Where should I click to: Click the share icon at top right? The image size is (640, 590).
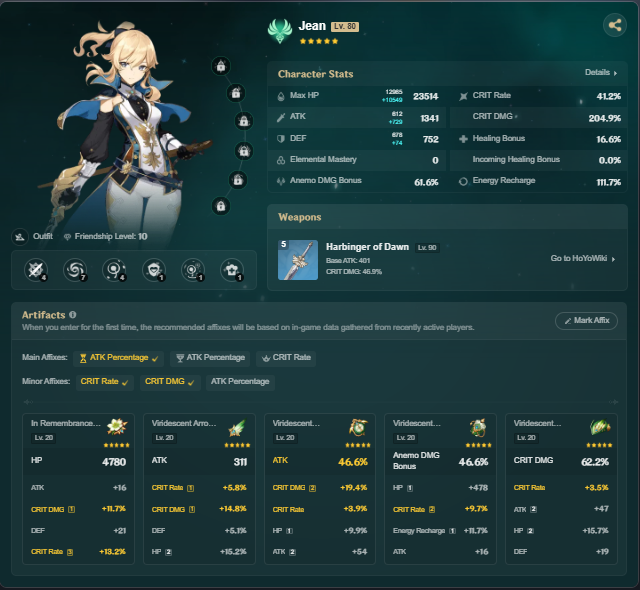615,25
